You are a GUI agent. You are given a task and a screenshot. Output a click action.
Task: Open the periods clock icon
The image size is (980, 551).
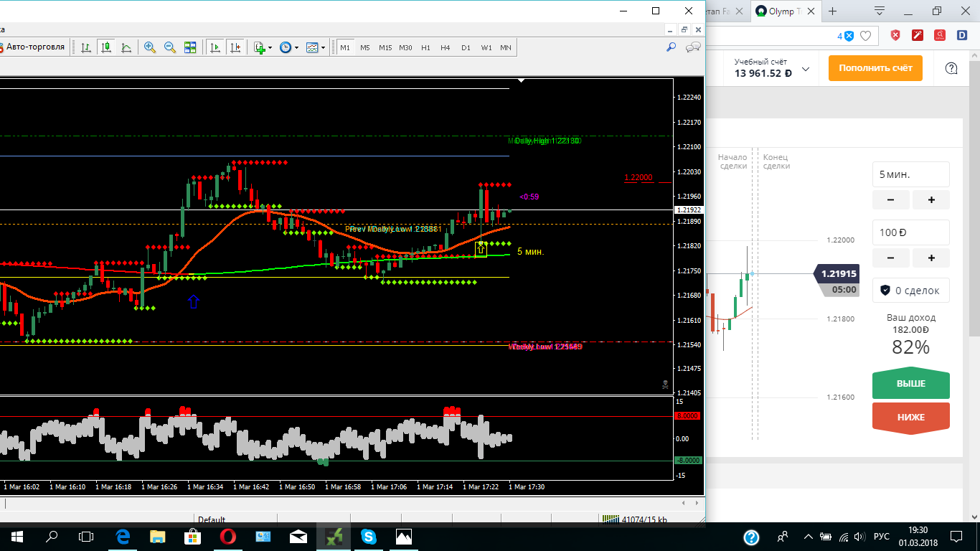286,47
